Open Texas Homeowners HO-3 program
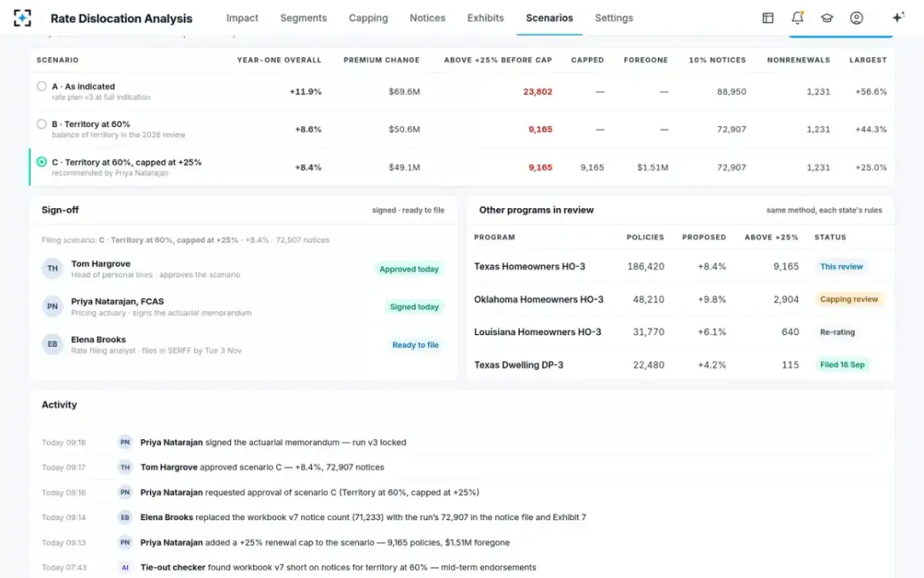This screenshot has width=924, height=578. coord(530,267)
